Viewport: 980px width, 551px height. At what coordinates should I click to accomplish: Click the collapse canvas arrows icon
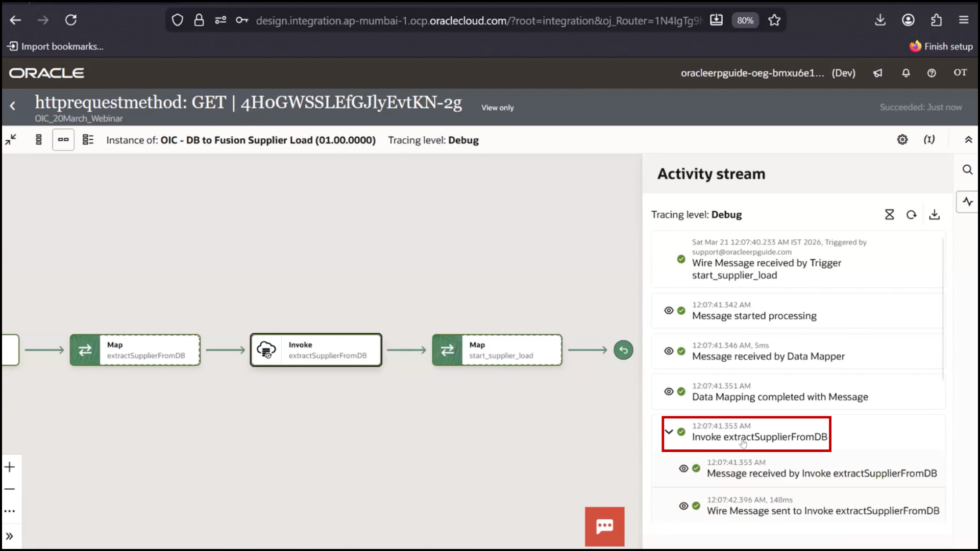(11, 139)
